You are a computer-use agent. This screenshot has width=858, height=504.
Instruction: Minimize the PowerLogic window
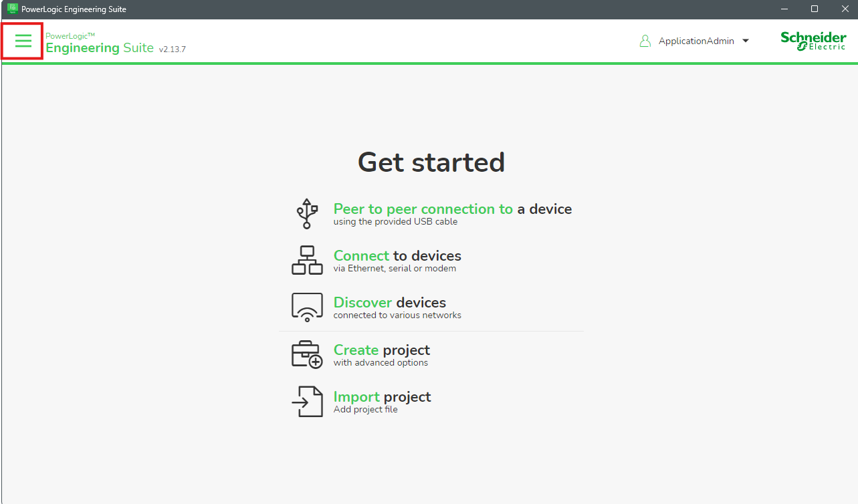pyautogui.click(x=784, y=9)
